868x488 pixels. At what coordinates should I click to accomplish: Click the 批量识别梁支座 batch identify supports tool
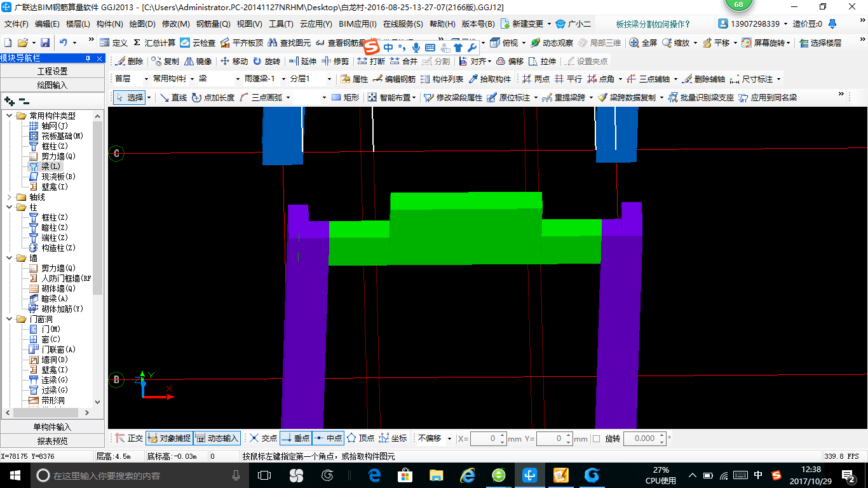tap(700, 97)
